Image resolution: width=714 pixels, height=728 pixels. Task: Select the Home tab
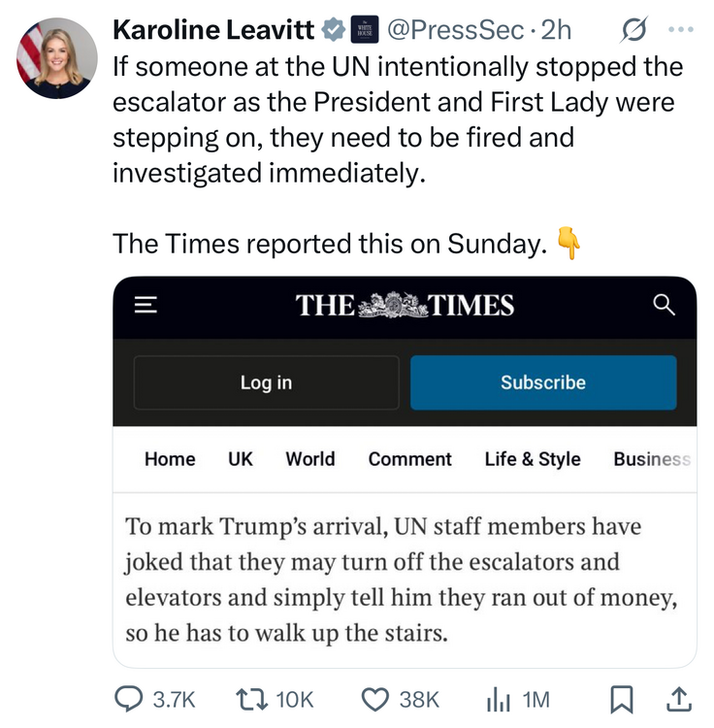point(170,459)
